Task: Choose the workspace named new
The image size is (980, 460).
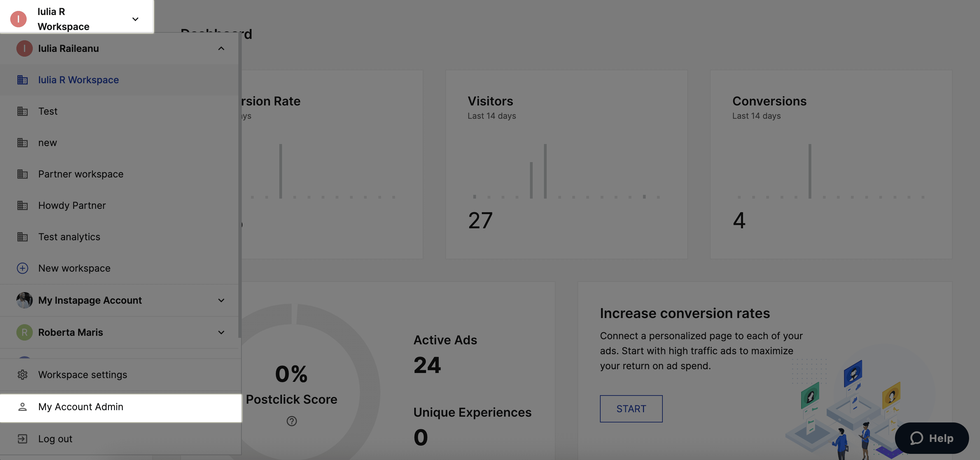Action: (47, 143)
